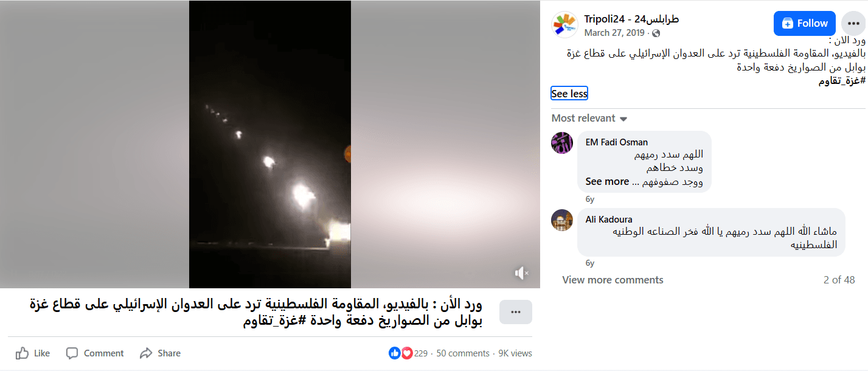Image resolution: width=868 pixels, height=371 pixels.
Task: Unmute the video using the speaker icon
Action: [521, 273]
